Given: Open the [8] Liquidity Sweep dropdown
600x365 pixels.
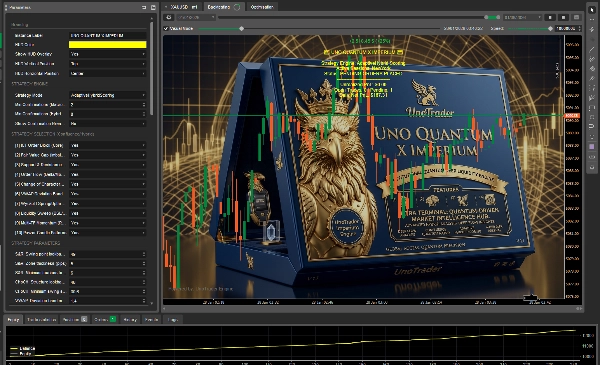Looking at the screenshot, I should (108, 213).
